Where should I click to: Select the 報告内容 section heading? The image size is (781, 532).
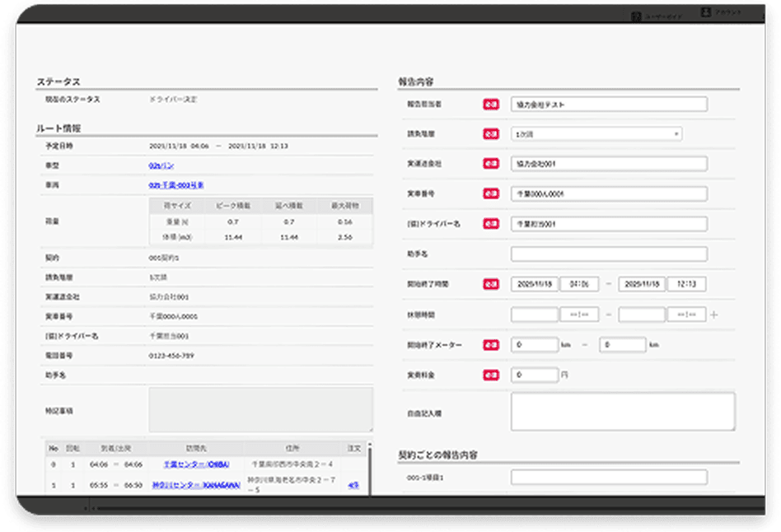(x=416, y=82)
